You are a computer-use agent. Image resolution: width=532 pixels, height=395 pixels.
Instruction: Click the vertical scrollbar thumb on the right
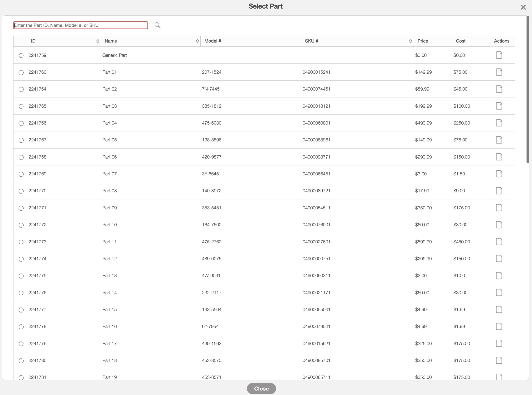click(x=528, y=90)
